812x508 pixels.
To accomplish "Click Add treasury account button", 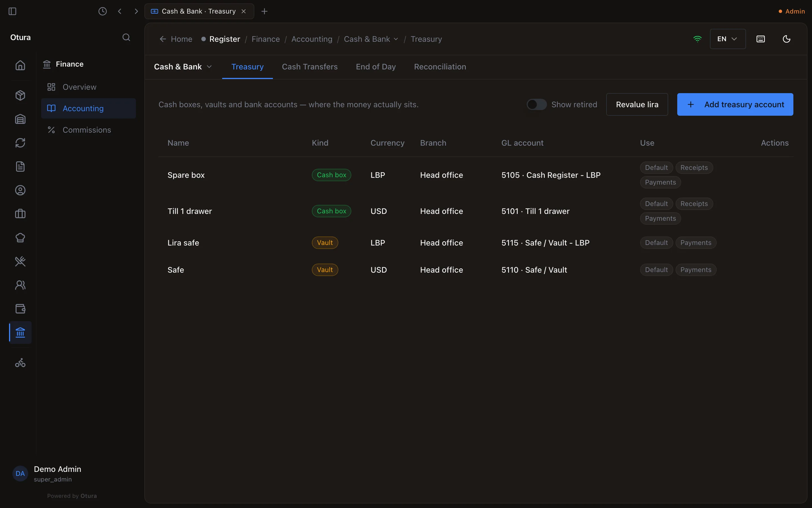I will point(735,104).
